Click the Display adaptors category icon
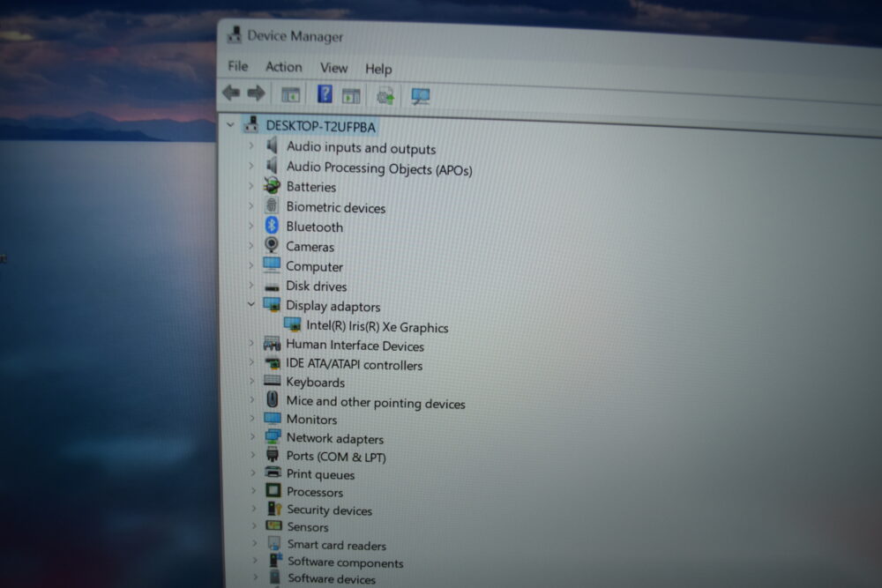 pyautogui.click(x=272, y=305)
